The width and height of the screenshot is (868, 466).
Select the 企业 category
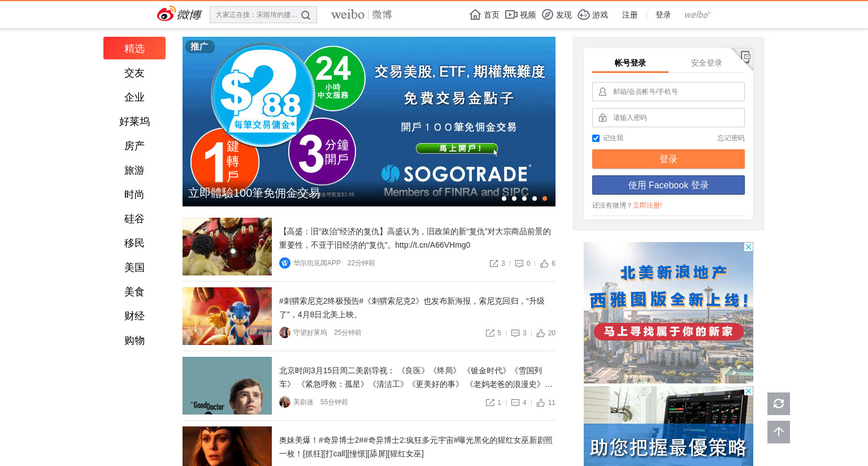(134, 97)
